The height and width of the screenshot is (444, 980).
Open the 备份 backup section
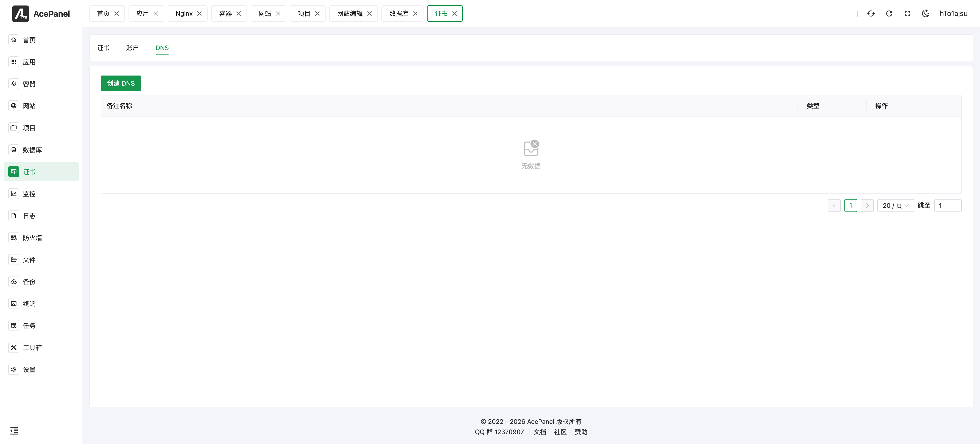(x=29, y=282)
